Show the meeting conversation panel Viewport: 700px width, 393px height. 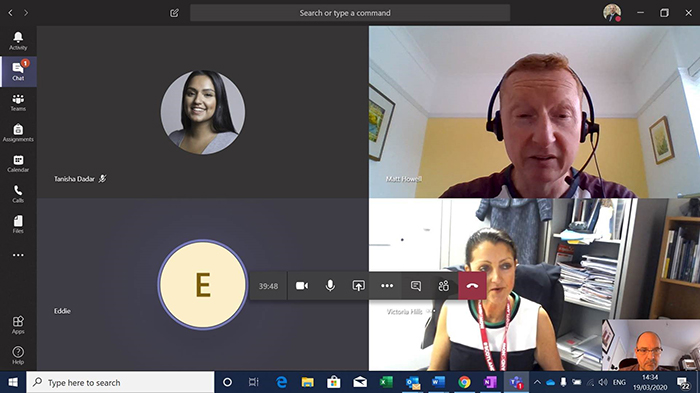click(416, 286)
